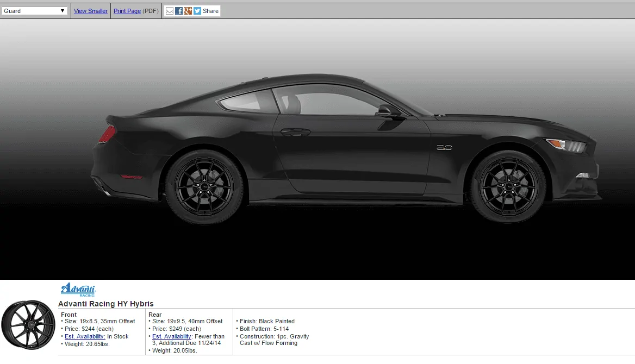Click the front Weight 20.65lbs text
635x364 pixels.
(x=87, y=344)
